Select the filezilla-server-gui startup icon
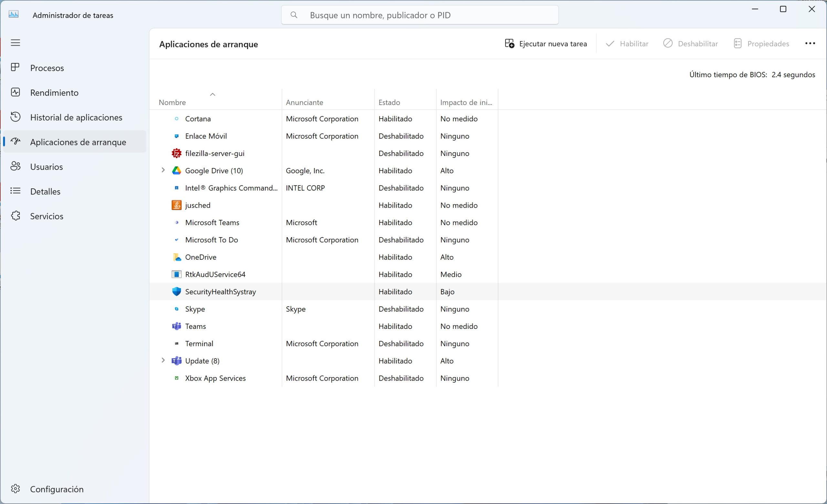The height and width of the screenshot is (504, 827). coord(176,153)
